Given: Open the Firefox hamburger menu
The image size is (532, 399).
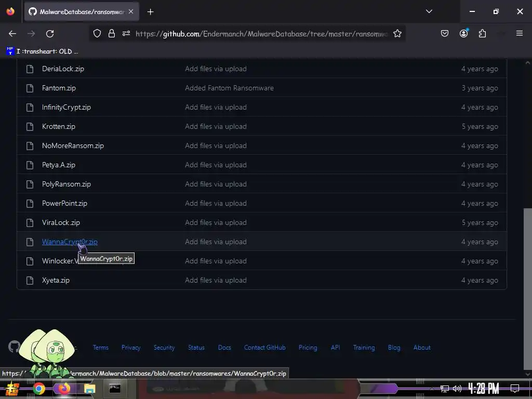Looking at the screenshot, I should (x=519, y=33).
